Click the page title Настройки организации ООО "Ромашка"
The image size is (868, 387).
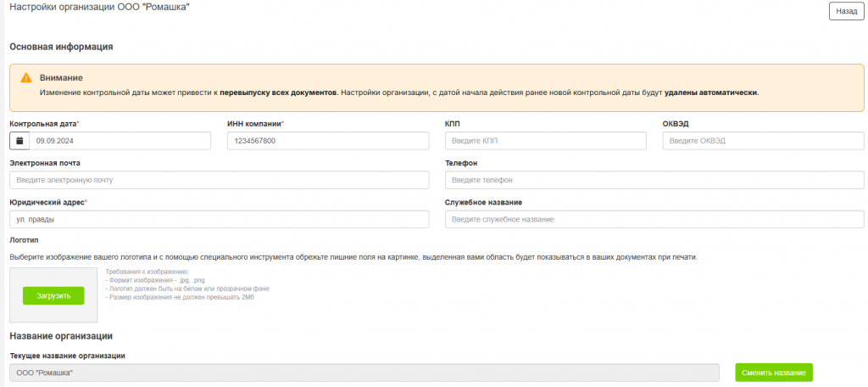100,8
